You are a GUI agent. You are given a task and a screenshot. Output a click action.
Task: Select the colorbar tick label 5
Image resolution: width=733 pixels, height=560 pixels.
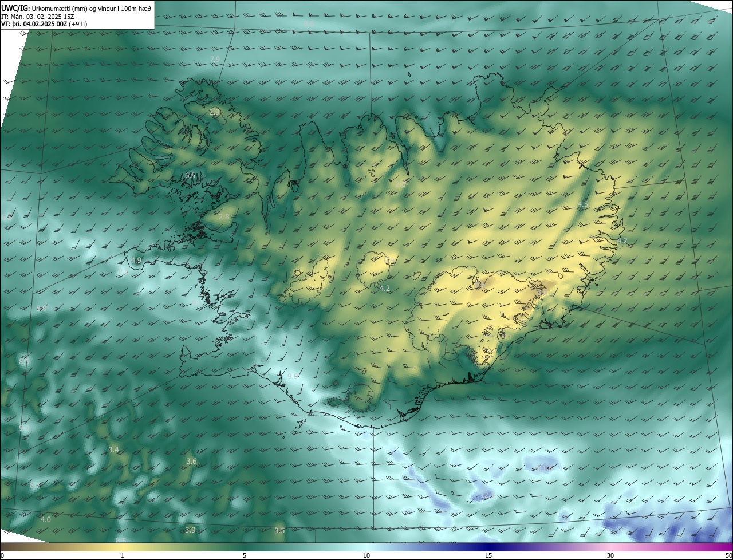[x=245, y=555]
